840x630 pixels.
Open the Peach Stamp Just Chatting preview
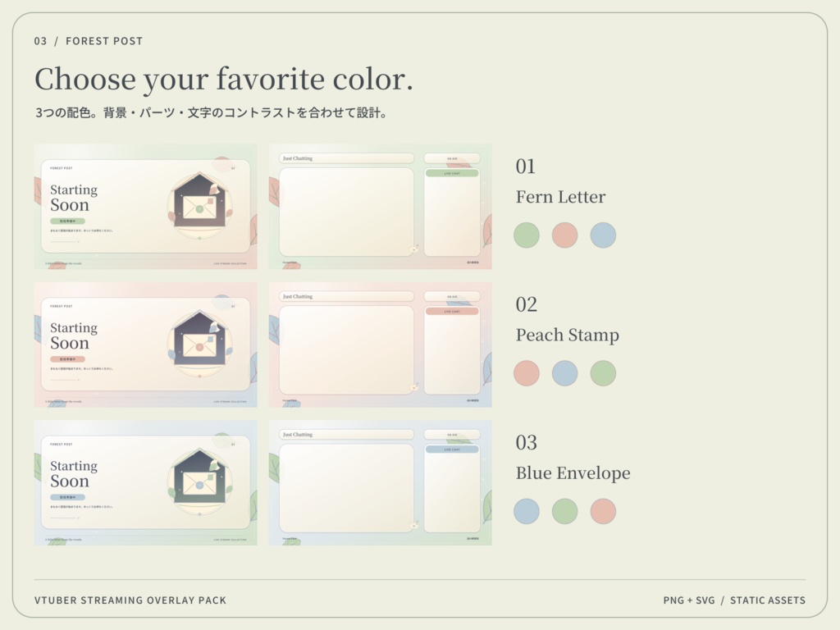pos(380,345)
